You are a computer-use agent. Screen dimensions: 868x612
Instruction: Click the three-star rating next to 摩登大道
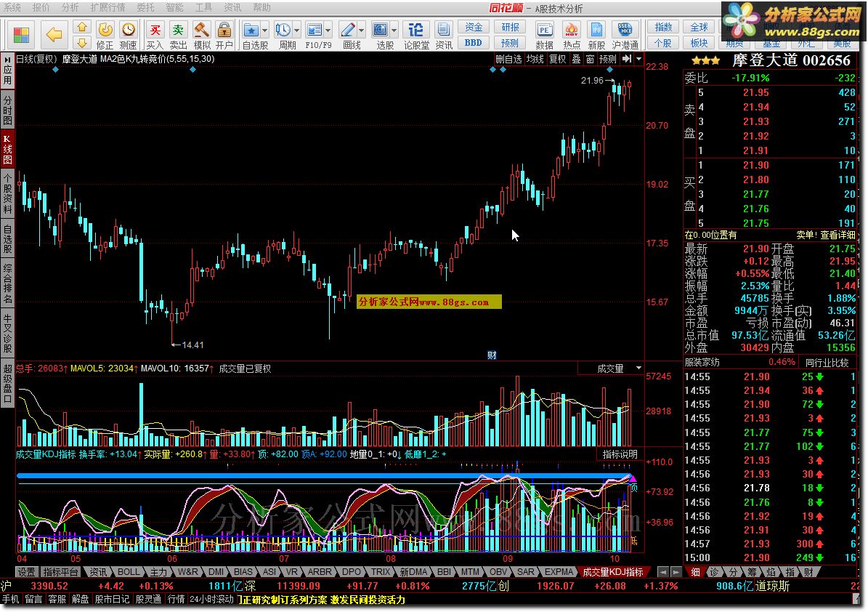pyautogui.click(x=706, y=60)
